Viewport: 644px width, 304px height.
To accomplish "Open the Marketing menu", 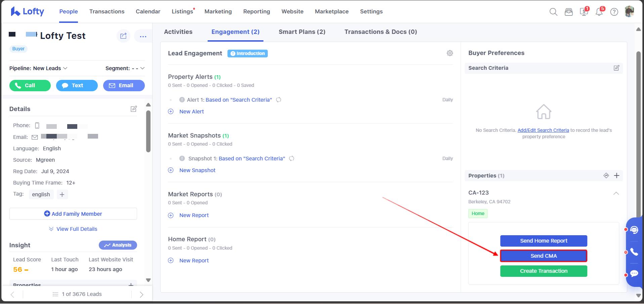I will (218, 11).
